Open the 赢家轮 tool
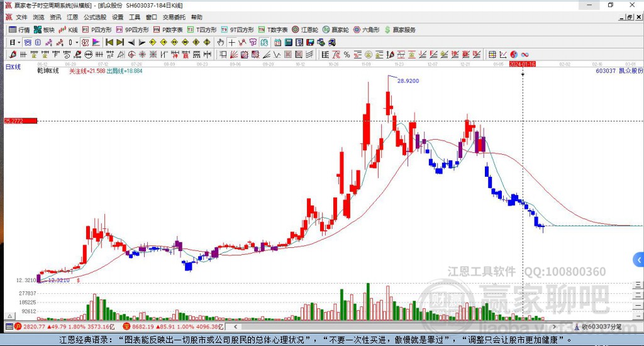Viewport: 644px width, 346px height. pyautogui.click(x=336, y=30)
